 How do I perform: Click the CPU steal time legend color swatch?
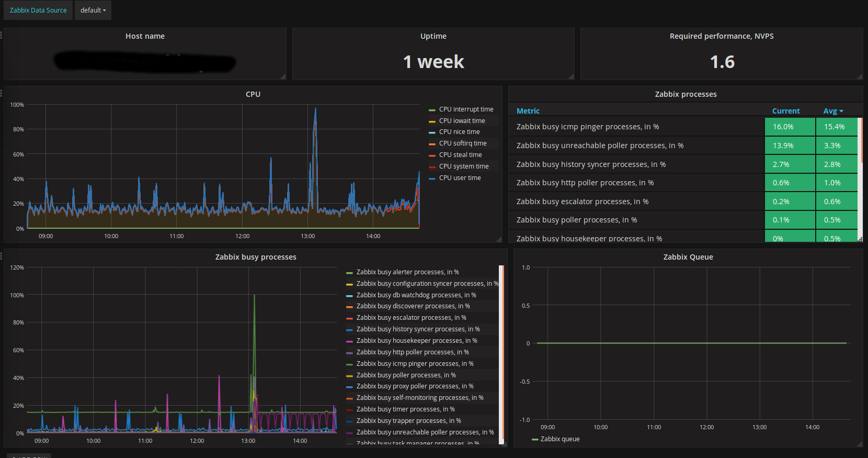pos(432,155)
